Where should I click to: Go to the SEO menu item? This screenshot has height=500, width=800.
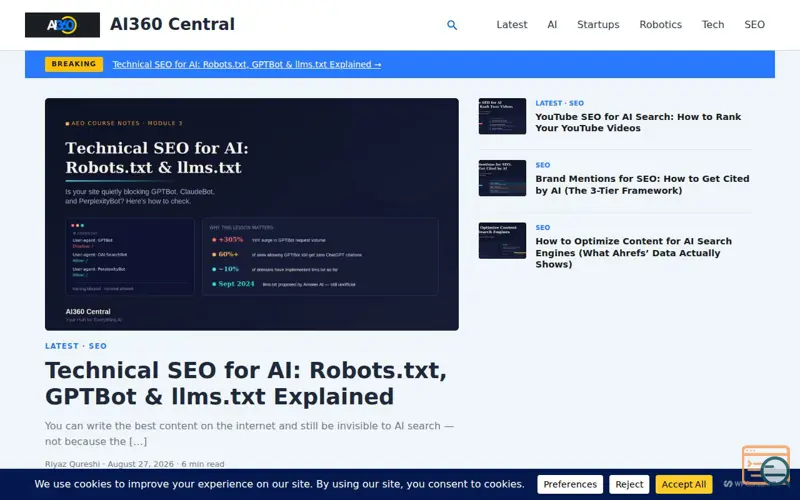(x=754, y=24)
